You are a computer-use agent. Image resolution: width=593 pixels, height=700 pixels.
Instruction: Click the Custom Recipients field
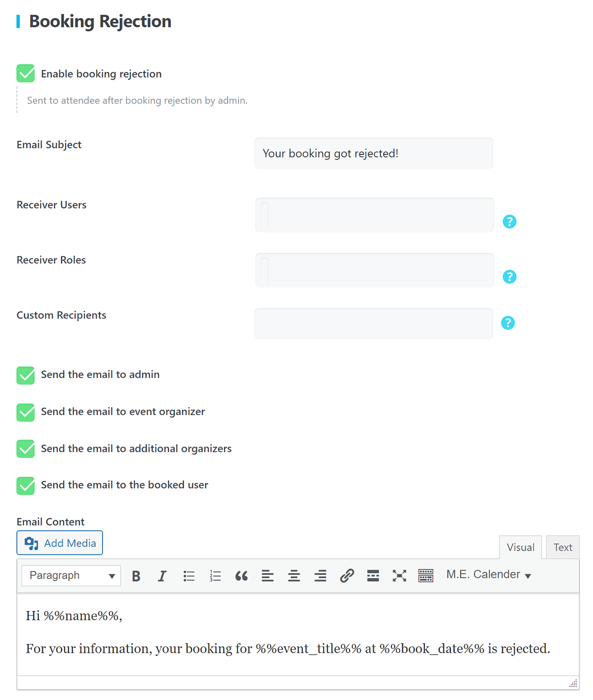374,324
